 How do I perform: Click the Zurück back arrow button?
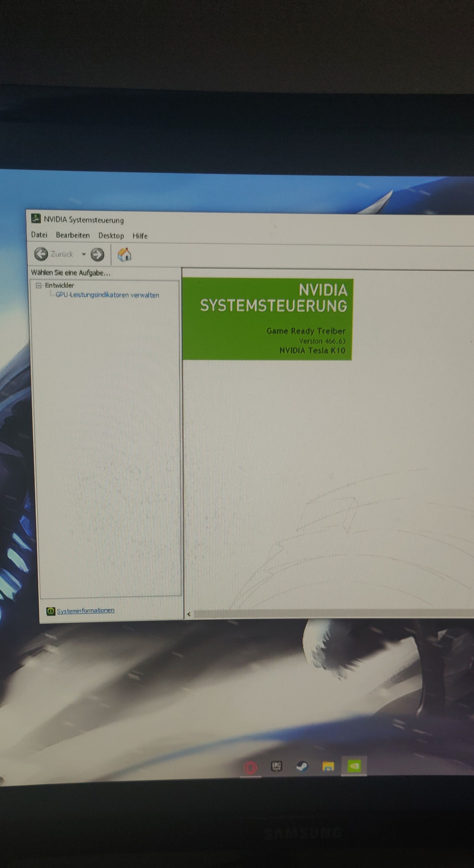[x=41, y=254]
